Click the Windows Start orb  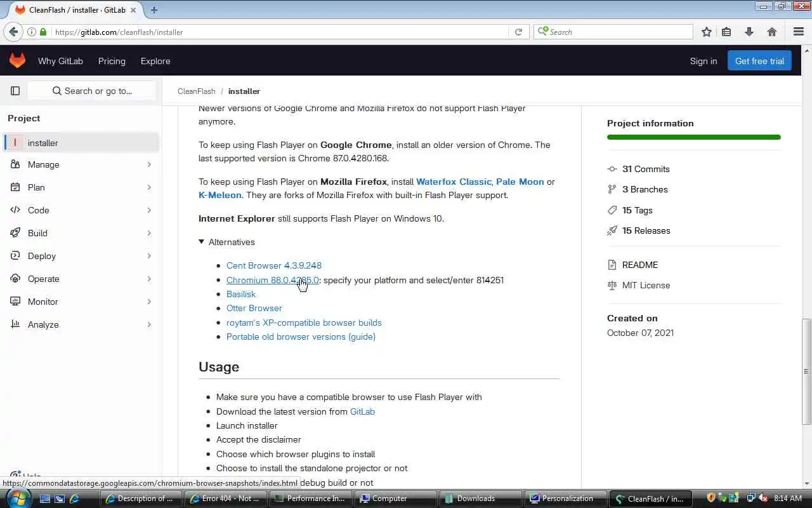click(17, 498)
